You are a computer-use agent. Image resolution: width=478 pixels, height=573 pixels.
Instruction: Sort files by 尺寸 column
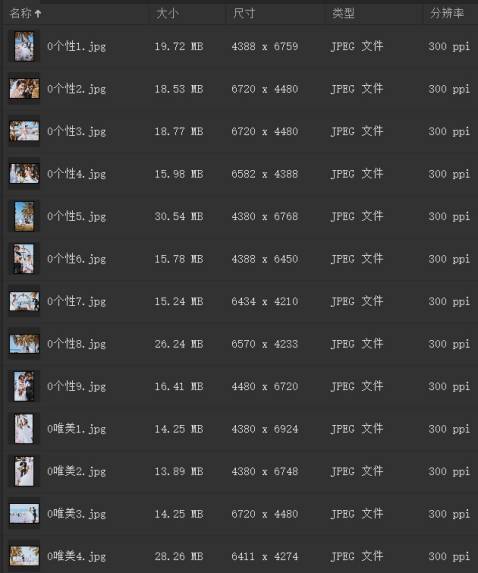(x=244, y=14)
